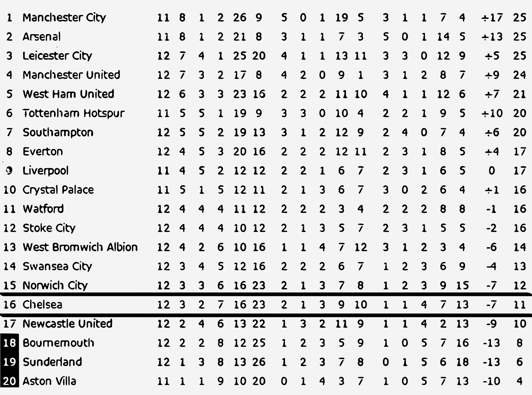
Task: Open the Leicester City team entry
Action: click(57, 56)
